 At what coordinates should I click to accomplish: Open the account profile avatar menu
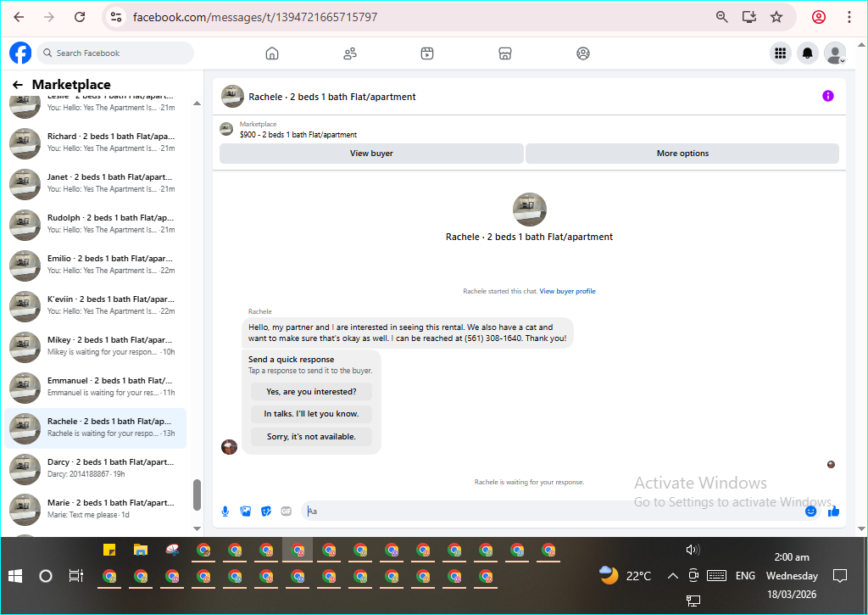coord(835,53)
